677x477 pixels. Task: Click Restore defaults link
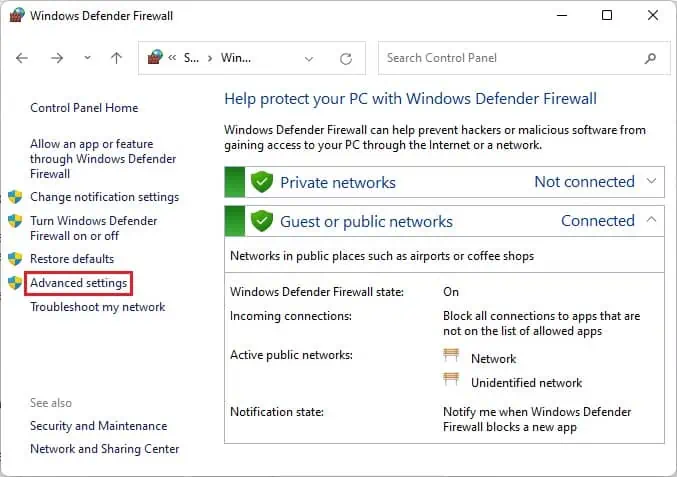click(72, 259)
